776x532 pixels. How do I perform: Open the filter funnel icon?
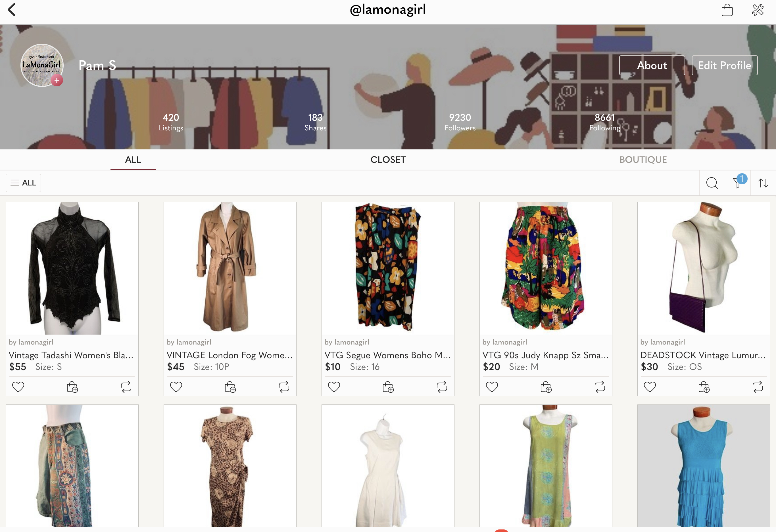(x=737, y=183)
